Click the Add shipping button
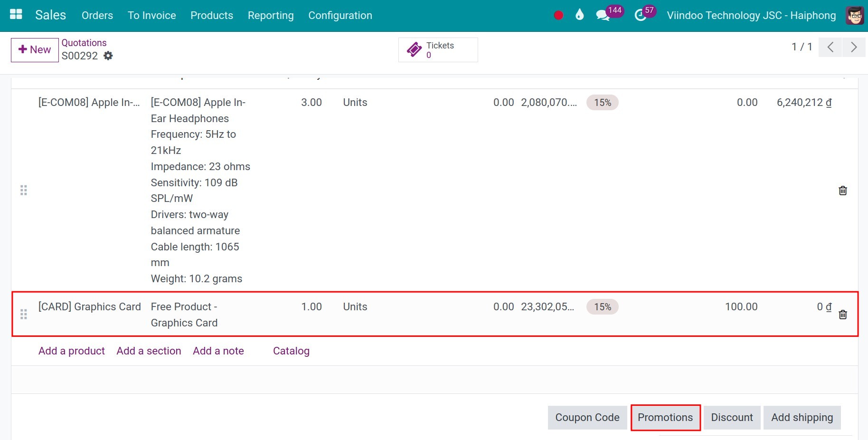This screenshot has height=440, width=868. click(x=802, y=418)
